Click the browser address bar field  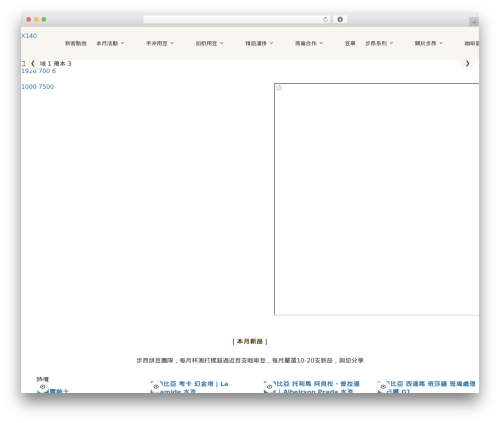click(237, 20)
